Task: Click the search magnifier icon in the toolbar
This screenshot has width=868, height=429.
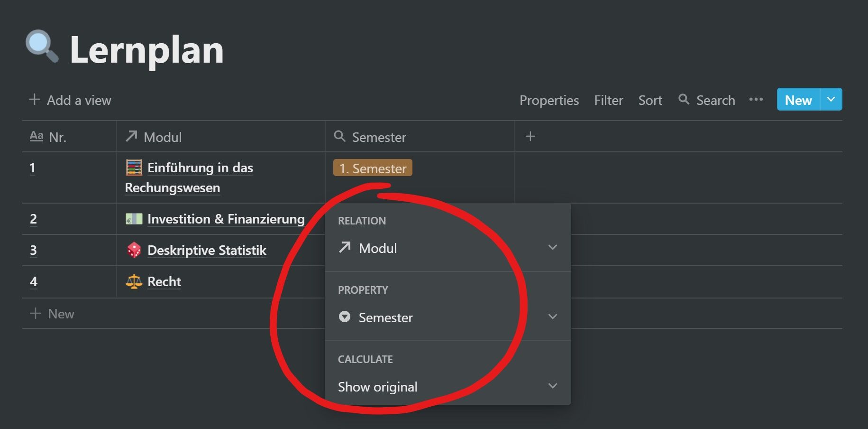Action: pyautogui.click(x=684, y=99)
